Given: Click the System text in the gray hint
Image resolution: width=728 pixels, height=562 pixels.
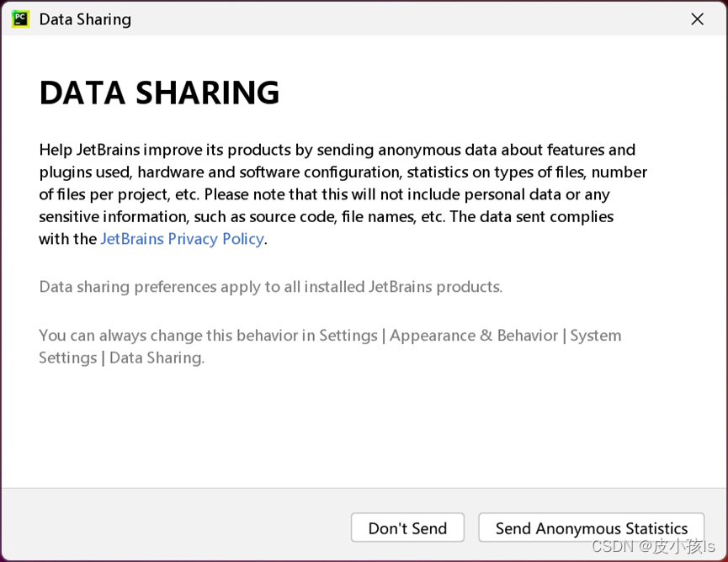Looking at the screenshot, I should (596, 336).
